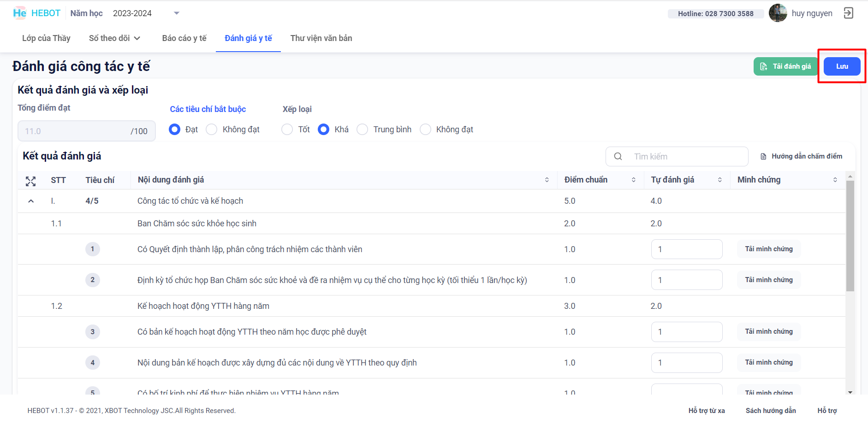This screenshot has width=868, height=425.
Task: Open Thư viện văn bản tab
Action: [321, 38]
